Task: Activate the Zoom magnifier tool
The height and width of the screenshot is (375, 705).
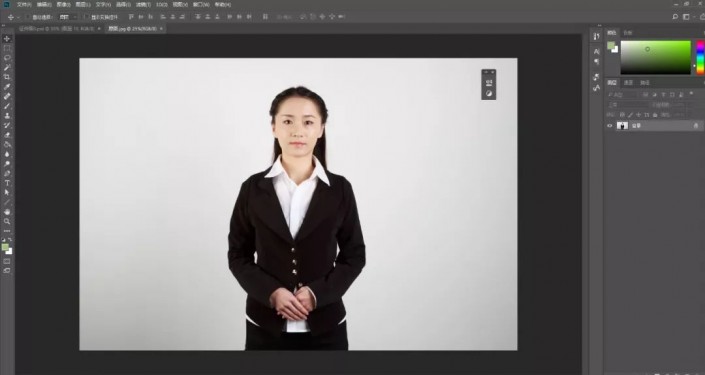Action: pos(7,221)
